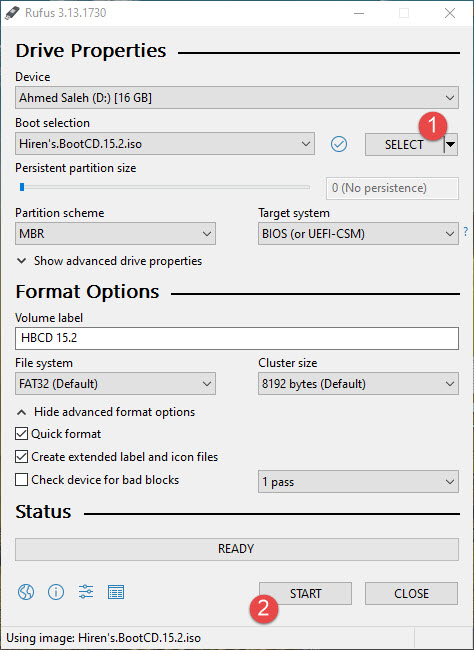Viewport: 474px width, 650px height.
Task: Click the START button
Action: tap(306, 593)
